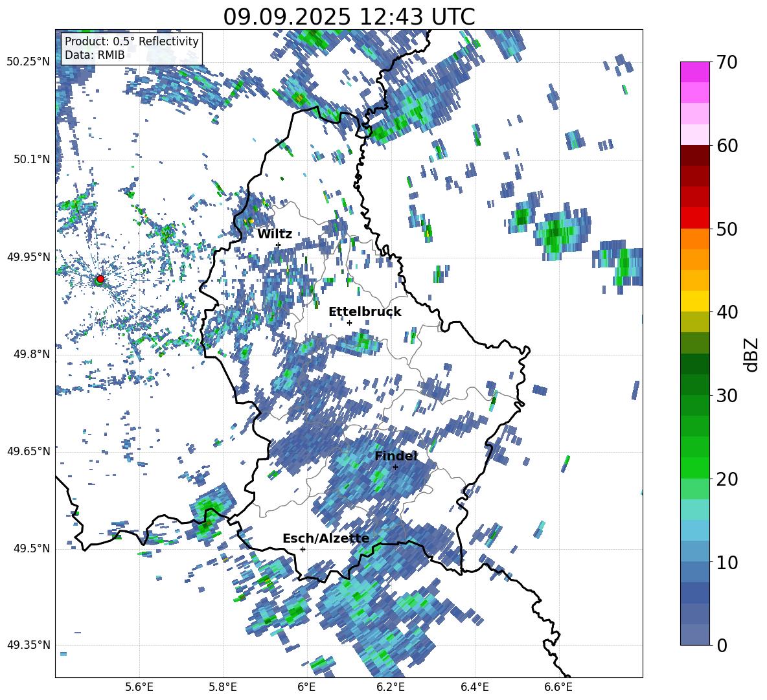Screen dimensions: 767x700
Task: Click the Esch/Alzette city label
Action: (x=326, y=538)
